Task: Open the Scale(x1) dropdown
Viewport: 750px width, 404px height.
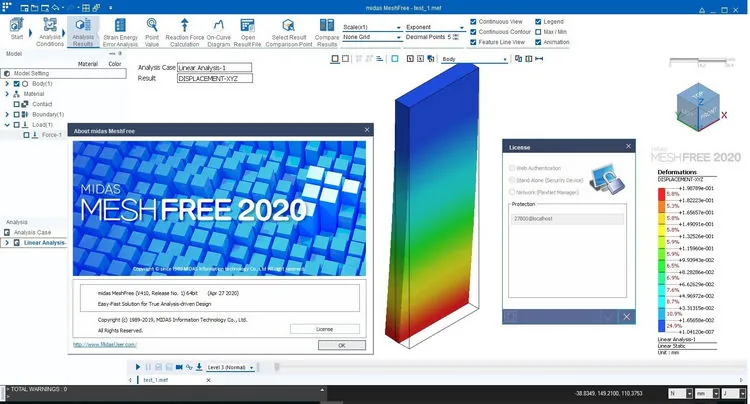Action: coord(372,27)
